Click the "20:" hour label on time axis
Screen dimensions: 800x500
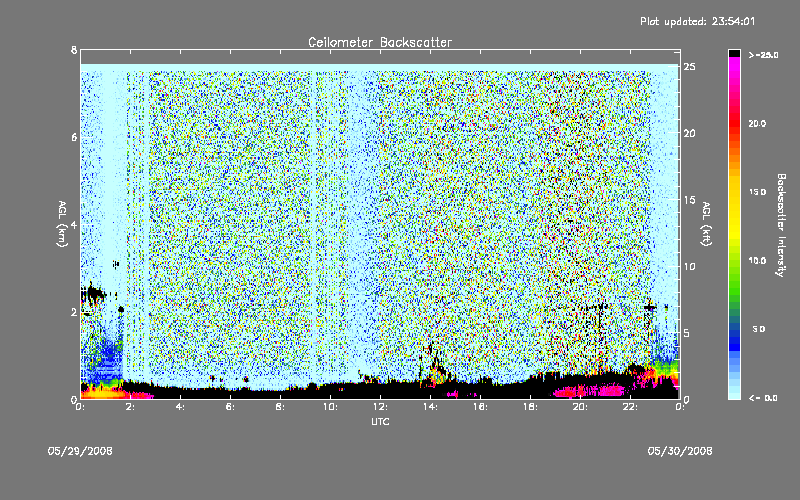(580, 407)
